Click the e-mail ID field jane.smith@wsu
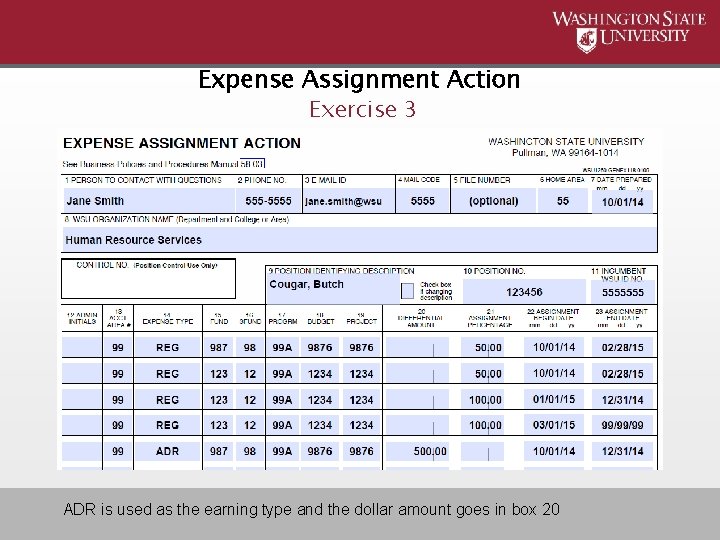This screenshot has width=720, height=540. pos(349,201)
